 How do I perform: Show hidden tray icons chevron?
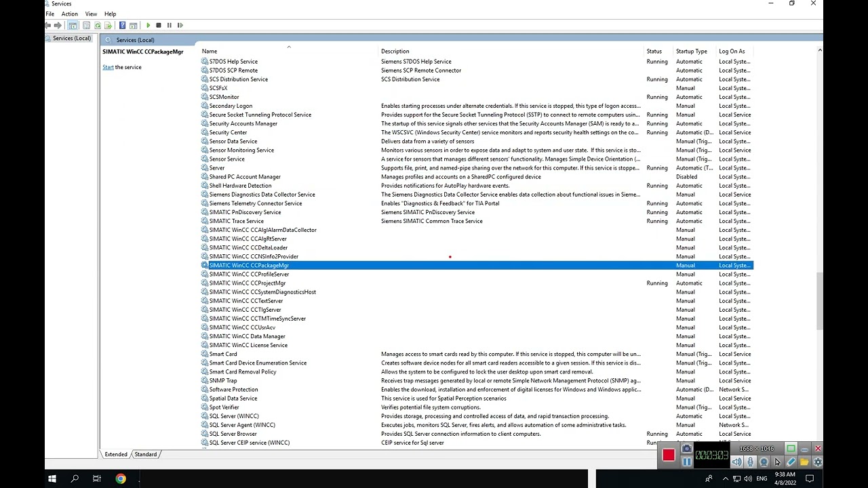coord(726,479)
